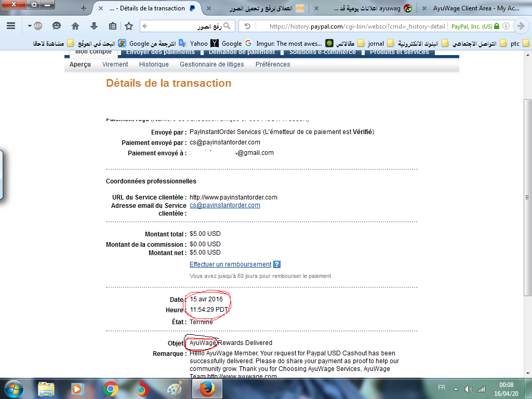Click the forward arrow button
532x399 pixels.
pyautogui.click(x=521, y=26)
